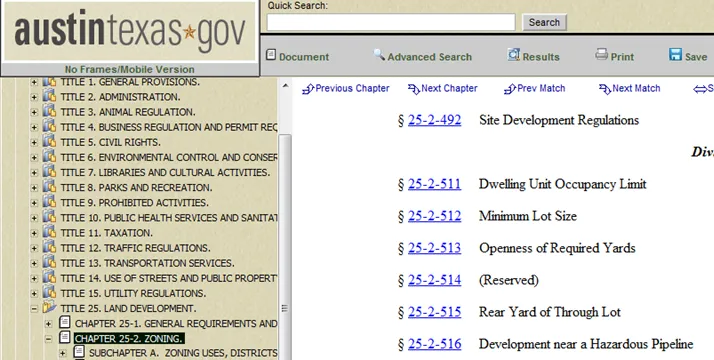
Task: Open section 25-2-513 link
Action: (434, 248)
